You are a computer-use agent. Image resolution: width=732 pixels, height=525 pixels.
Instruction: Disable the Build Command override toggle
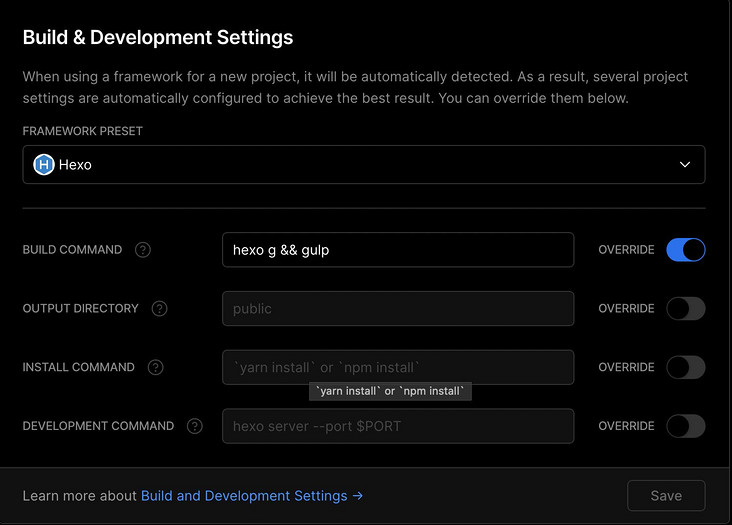tap(686, 250)
